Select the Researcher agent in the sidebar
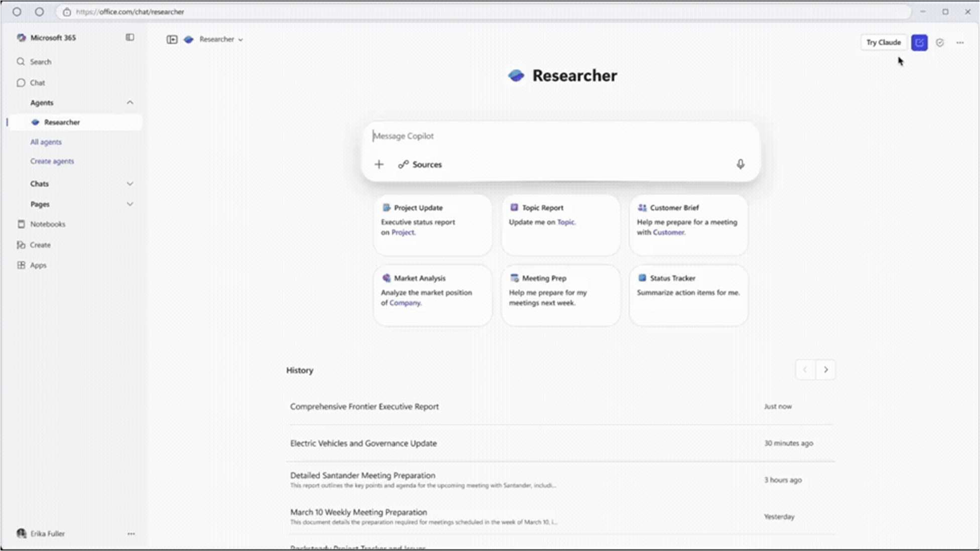 coord(61,122)
